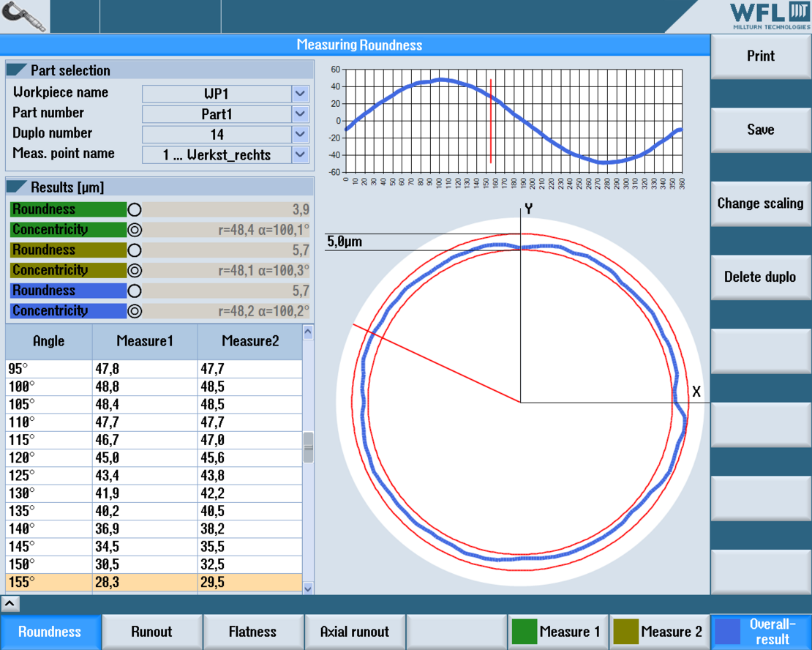Click the Measure1 column header

point(145,342)
